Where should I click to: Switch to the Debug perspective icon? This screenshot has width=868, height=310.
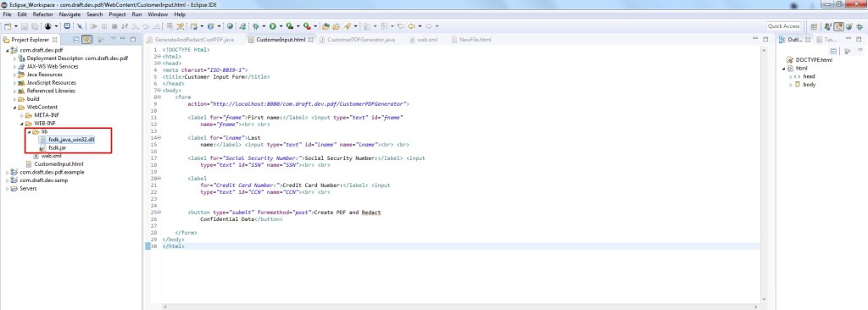point(859,26)
